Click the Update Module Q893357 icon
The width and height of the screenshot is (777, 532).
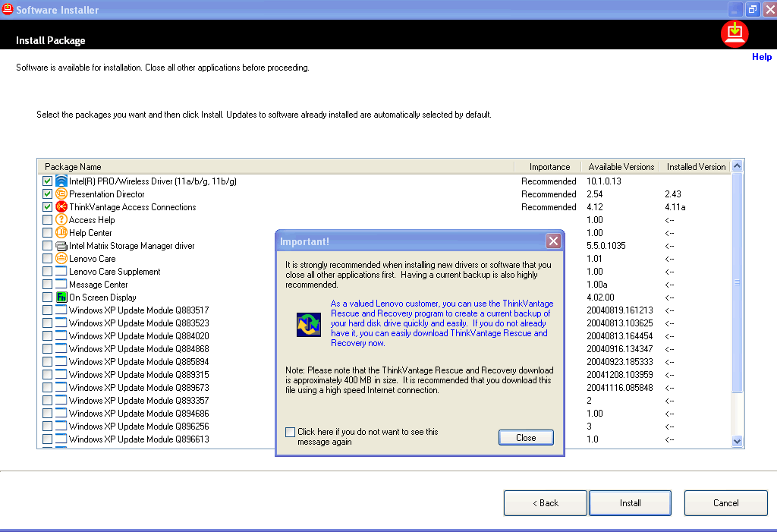pyautogui.click(x=61, y=400)
